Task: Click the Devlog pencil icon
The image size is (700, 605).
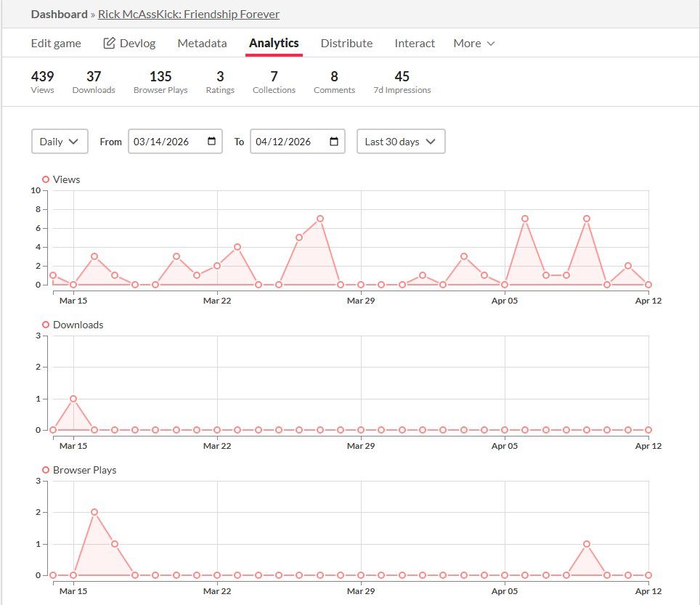Action: [x=110, y=43]
